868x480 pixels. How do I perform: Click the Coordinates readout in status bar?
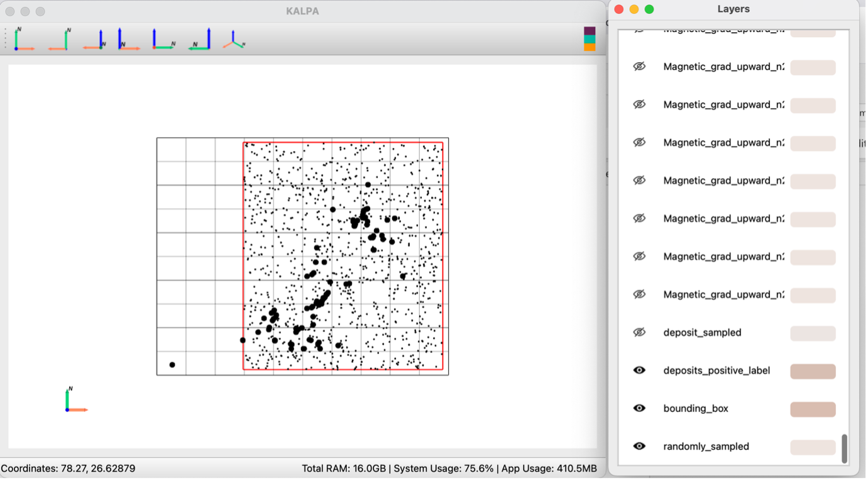tap(68, 469)
